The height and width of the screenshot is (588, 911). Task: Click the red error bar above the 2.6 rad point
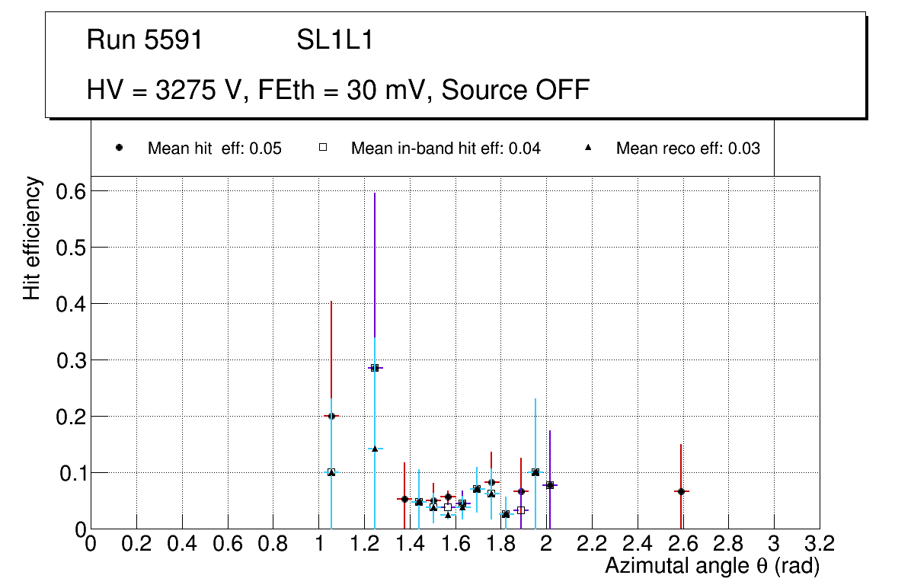[x=681, y=465]
